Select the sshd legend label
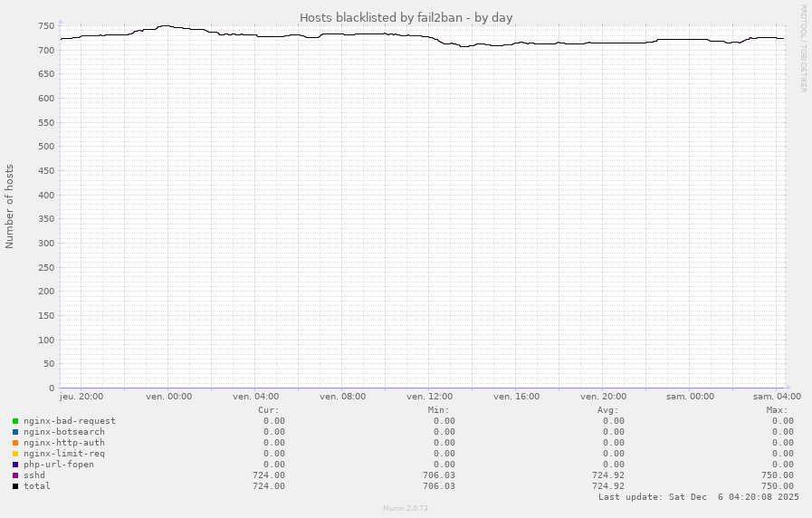 pos(33,475)
